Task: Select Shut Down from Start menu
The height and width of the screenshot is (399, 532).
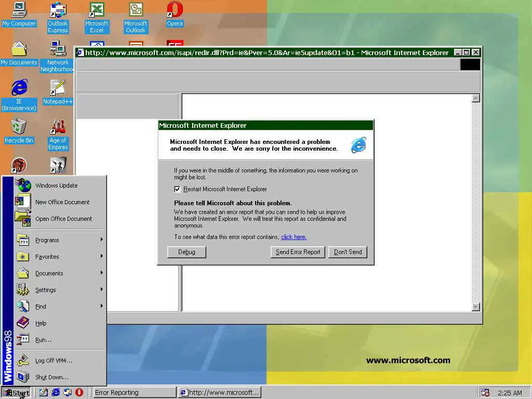Action: pyautogui.click(x=60, y=377)
